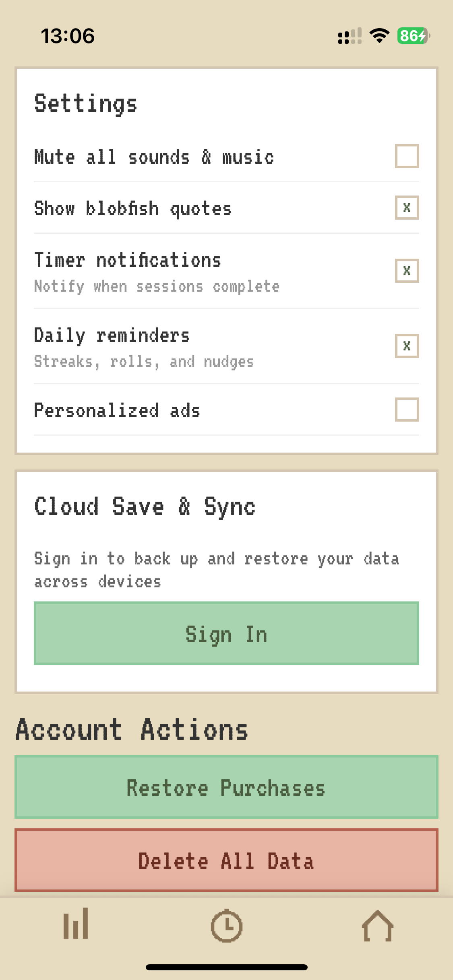
Task: Enable Personalized ads
Action: [407, 410]
